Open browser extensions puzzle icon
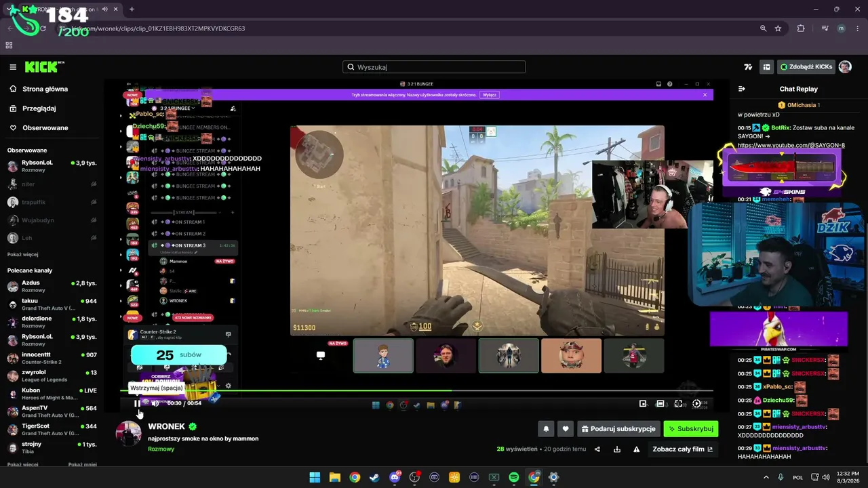 [x=801, y=28]
